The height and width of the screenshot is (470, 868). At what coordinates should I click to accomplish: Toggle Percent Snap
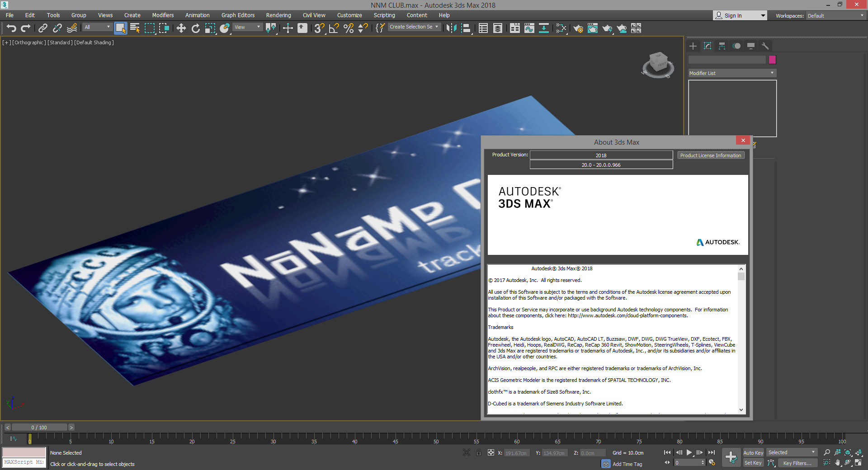point(349,28)
